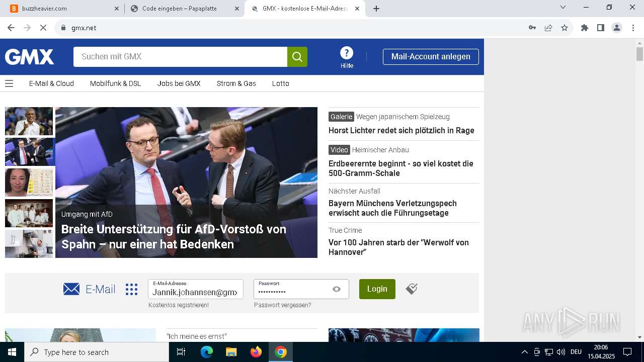Screen dimensions: 644x362
Task: Go back with browser back arrow
Action: (x=11, y=28)
